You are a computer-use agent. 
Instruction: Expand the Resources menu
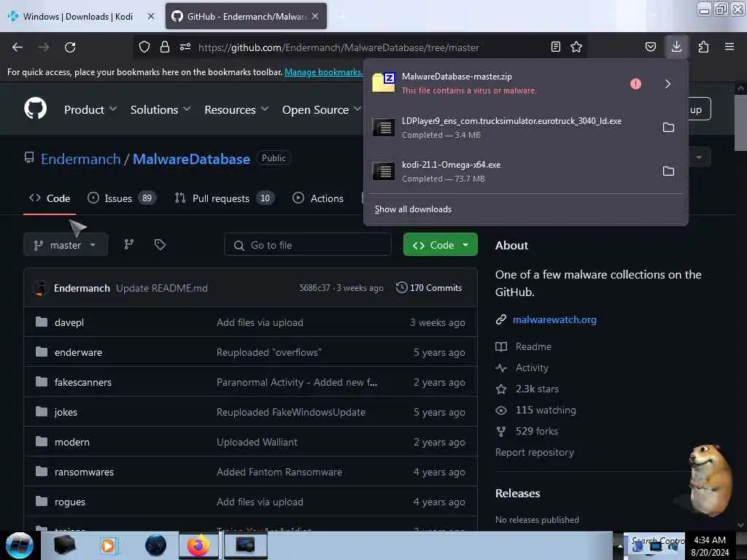coord(236,109)
